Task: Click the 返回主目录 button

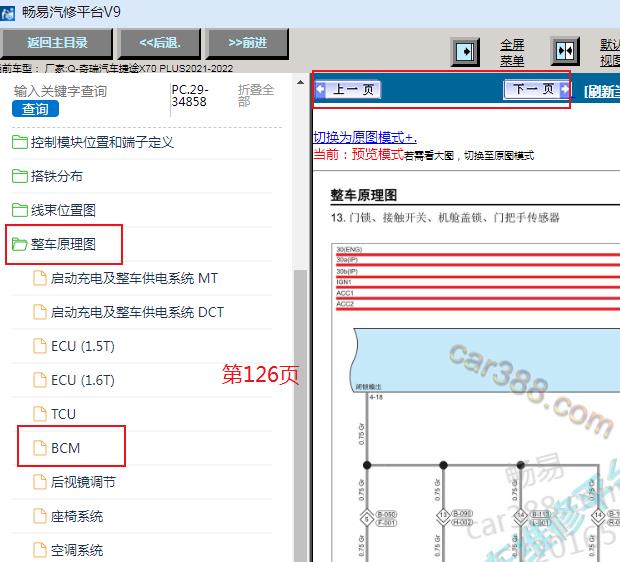Action: point(57,43)
